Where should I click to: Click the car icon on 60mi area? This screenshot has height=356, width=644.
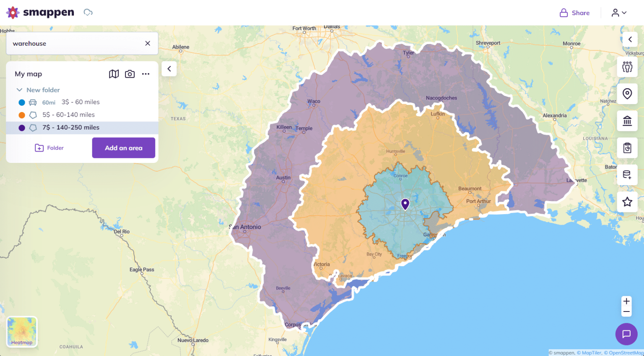33,102
